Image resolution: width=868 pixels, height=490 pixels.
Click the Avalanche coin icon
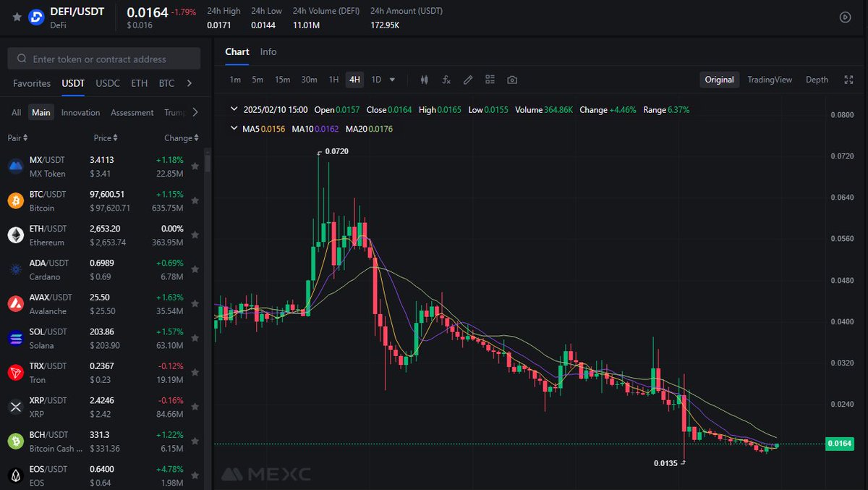pos(16,304)
